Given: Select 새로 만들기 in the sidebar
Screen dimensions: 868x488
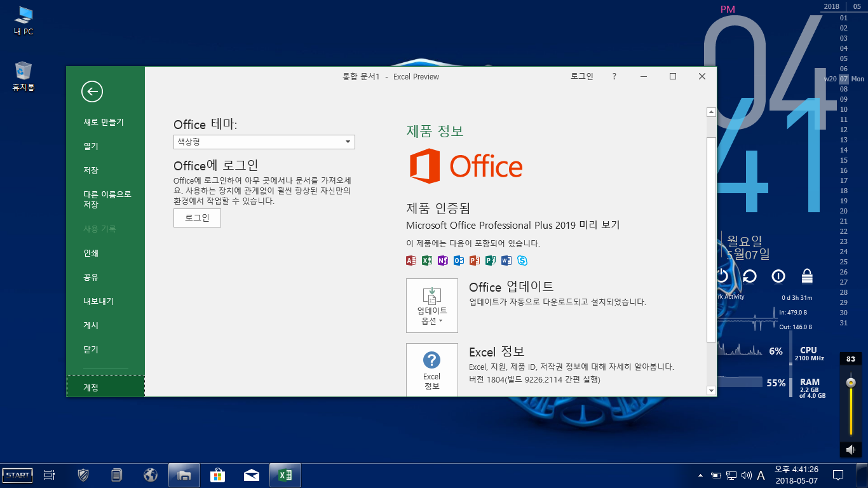Looking at the screenshot, I should (104, 122).
